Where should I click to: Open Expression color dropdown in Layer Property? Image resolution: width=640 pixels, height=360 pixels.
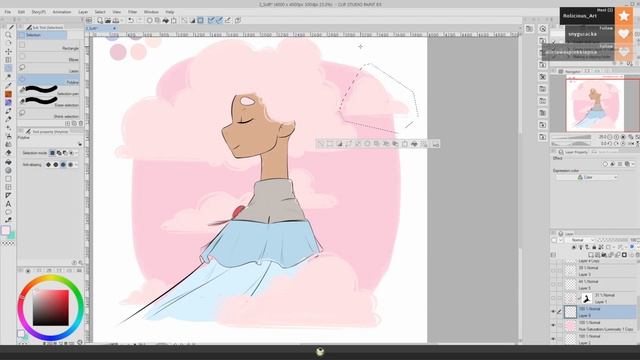pyautogui.click(x=587, y=177)
